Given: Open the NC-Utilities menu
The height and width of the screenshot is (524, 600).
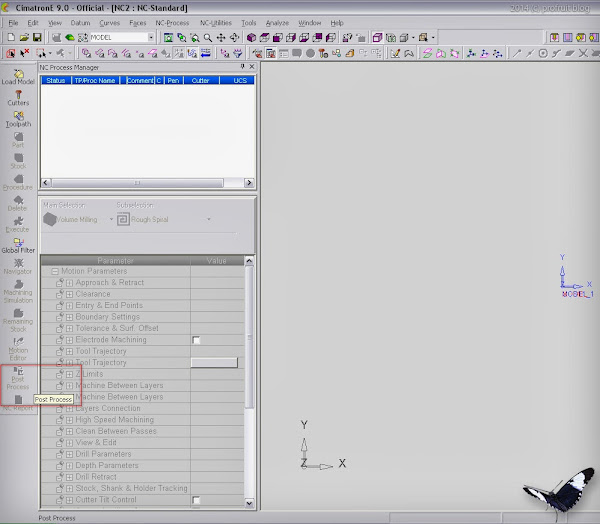Looking at the screenshot, I should click(x=216, y=23).
